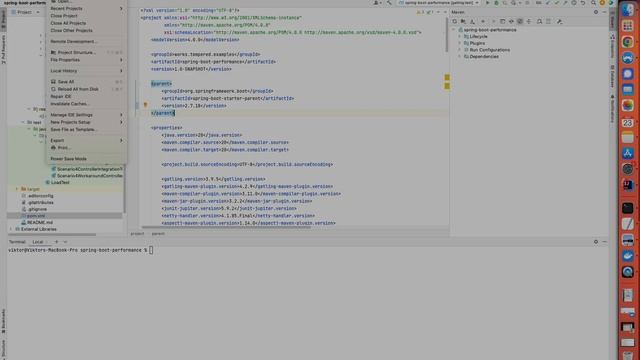Run with Coverage icon
Image resolution: width=640 pixels, height=360 pixels.
tap(505, 3)
